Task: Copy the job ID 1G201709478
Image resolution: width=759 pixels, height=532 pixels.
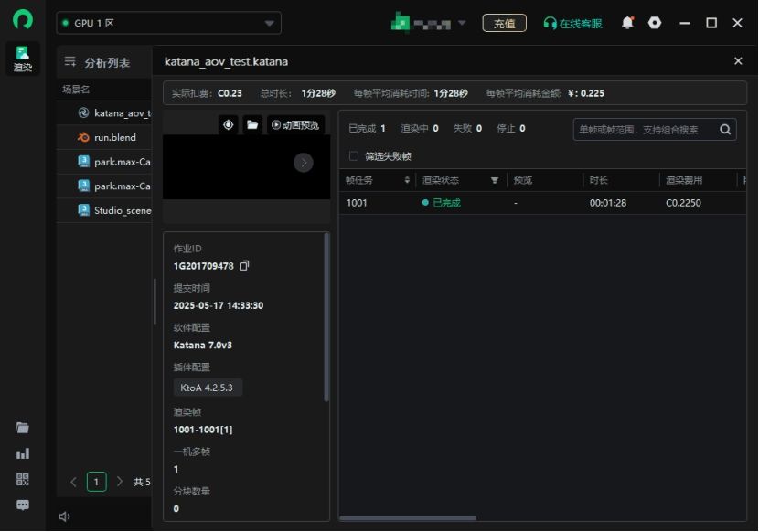Action: click(244, 266)
